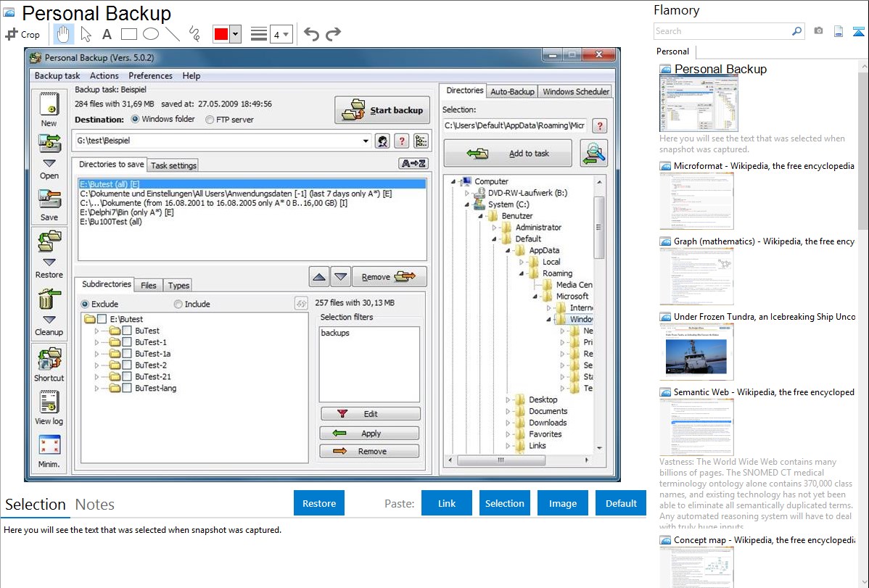Tick the BuTest-lang checkbox

(127, 388)
